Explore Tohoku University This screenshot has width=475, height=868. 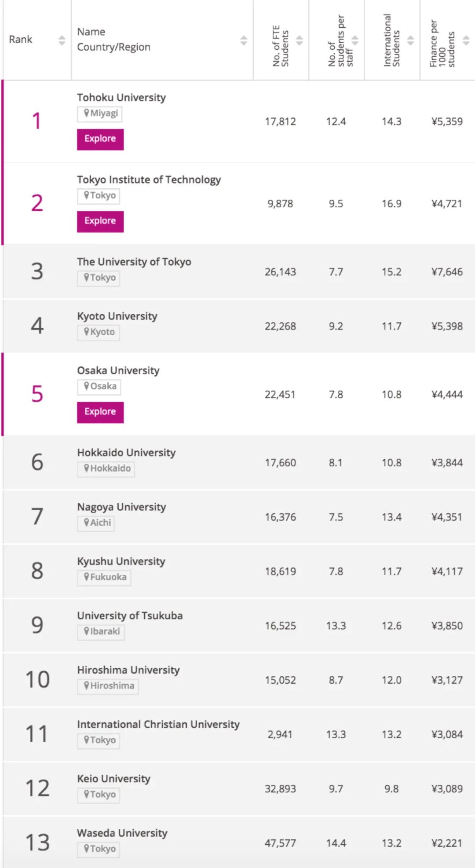click(100, 139)
